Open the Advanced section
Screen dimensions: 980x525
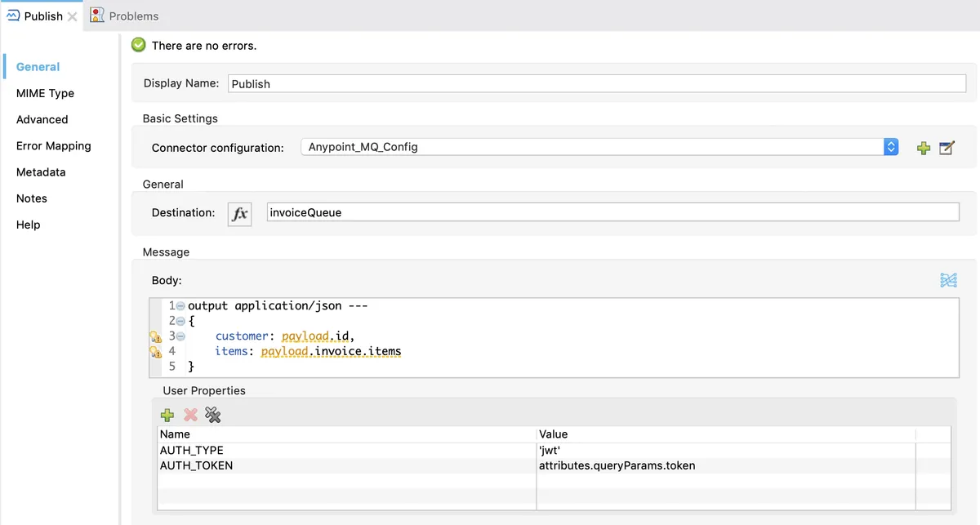click(42, 119)
